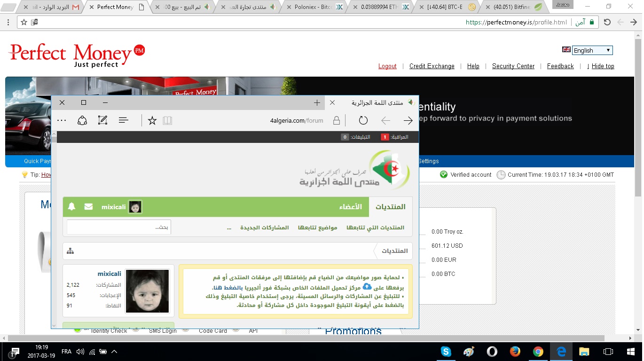Click the Logout link

(x=387, y=66)
